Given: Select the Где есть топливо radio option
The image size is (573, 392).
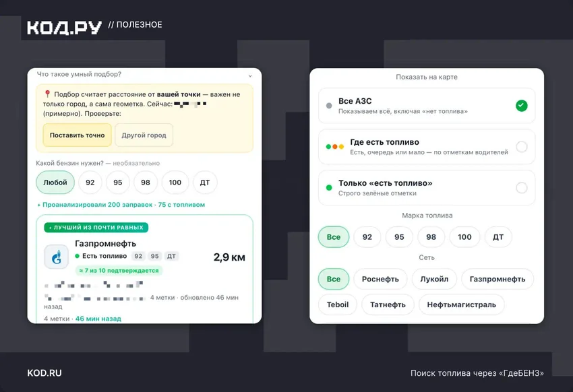Looking at the screenshot, I should [x=522, y=147].
